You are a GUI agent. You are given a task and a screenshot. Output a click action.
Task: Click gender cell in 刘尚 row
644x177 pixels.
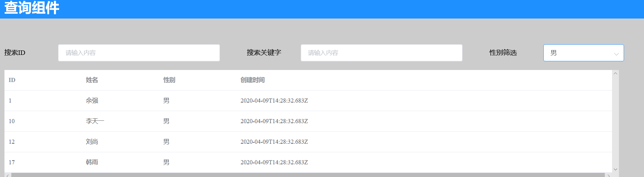(x=166, y=142)
